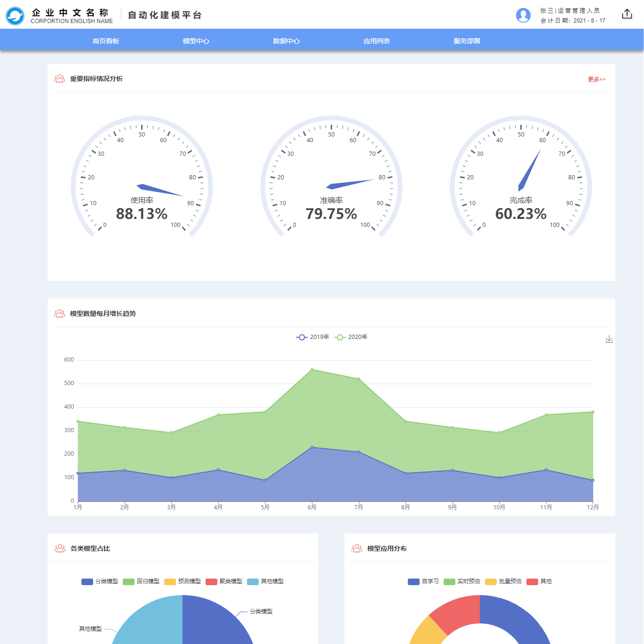Click the 更多>> link
Image resolution: width=644 pixels, height=644 pixels.
tap(596, 80)
